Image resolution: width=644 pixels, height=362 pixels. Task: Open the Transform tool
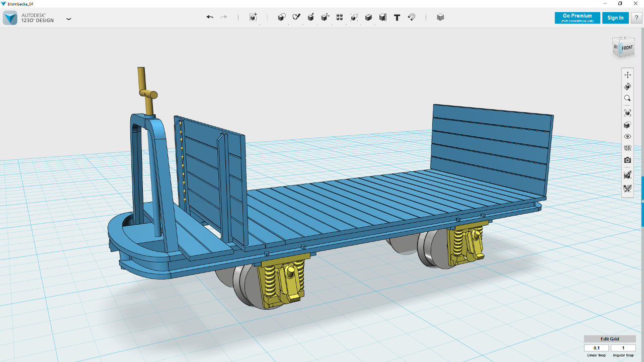pos(253,17)
